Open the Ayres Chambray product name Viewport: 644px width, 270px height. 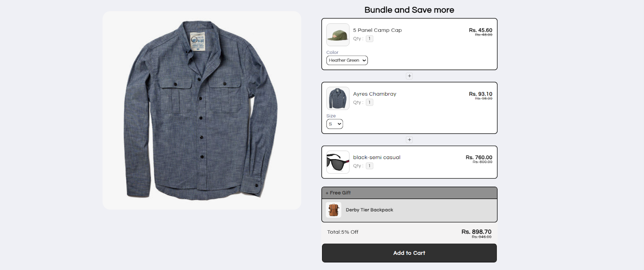374,94
